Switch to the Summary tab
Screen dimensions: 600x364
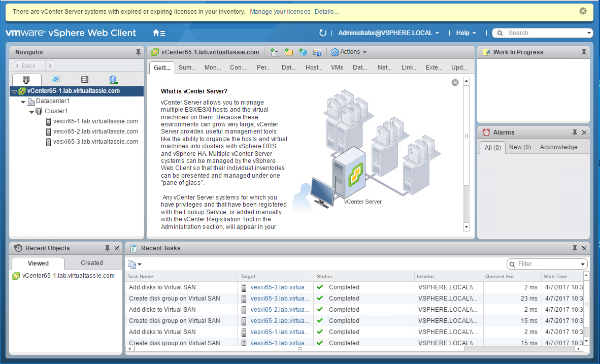point(187,68)
